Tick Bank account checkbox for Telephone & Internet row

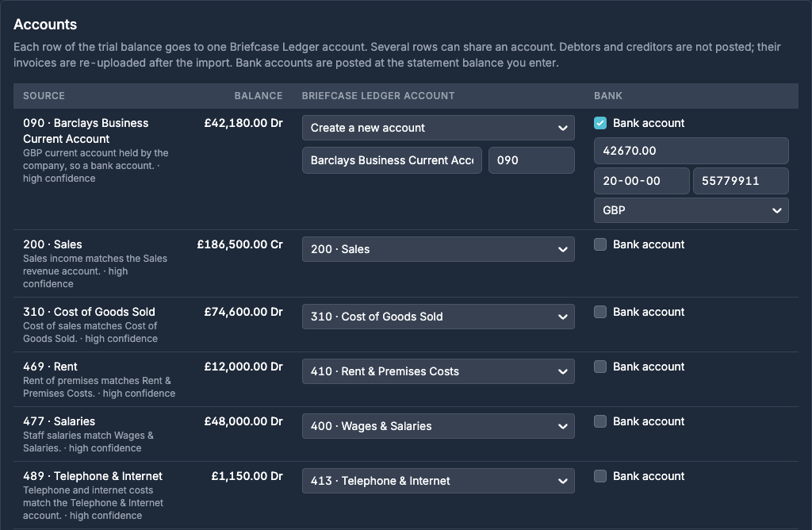600,476
